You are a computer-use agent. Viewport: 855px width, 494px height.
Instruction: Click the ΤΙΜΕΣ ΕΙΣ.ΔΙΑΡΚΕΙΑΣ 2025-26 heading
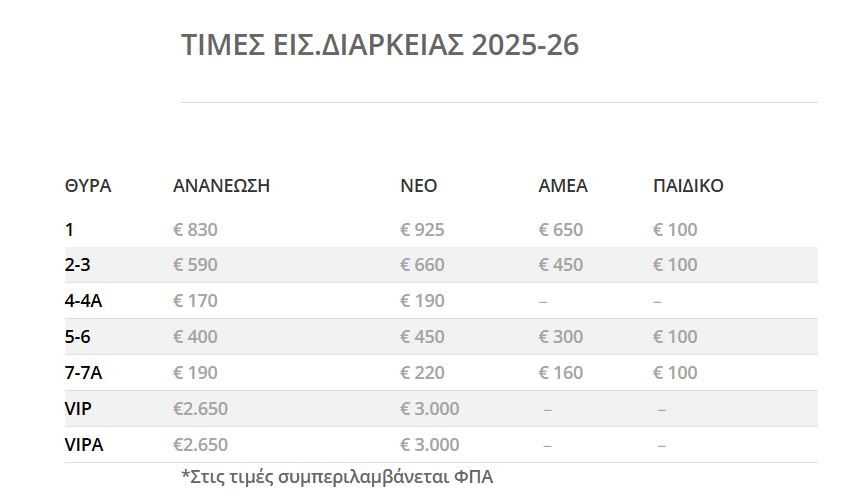tap(380, 45)
